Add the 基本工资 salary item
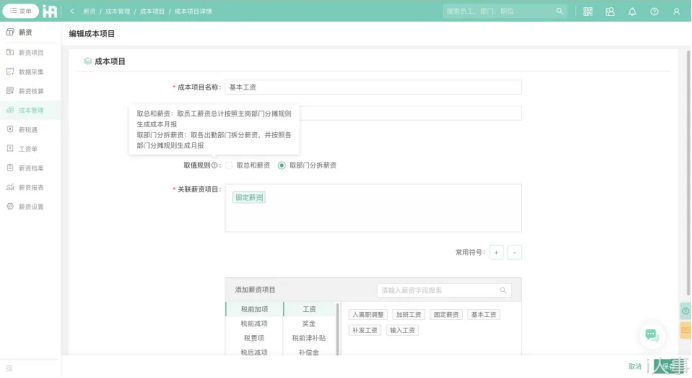 click(x=484, y=314)
